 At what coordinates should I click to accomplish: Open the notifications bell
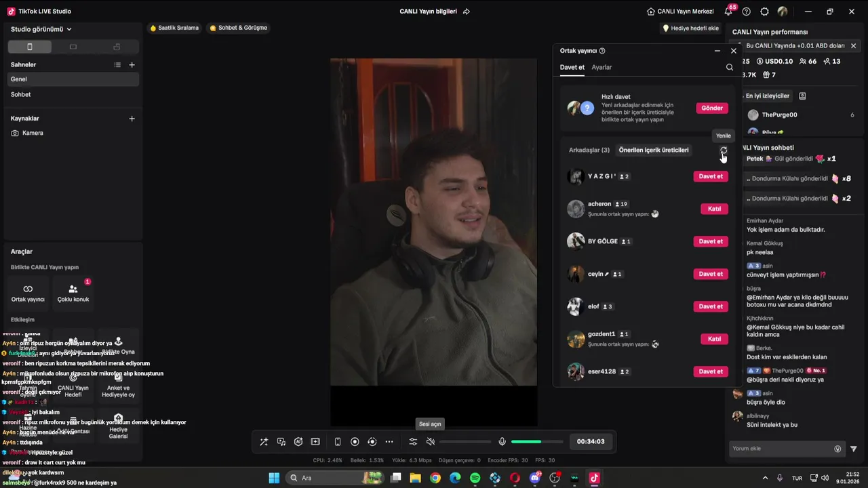[728, 12]
